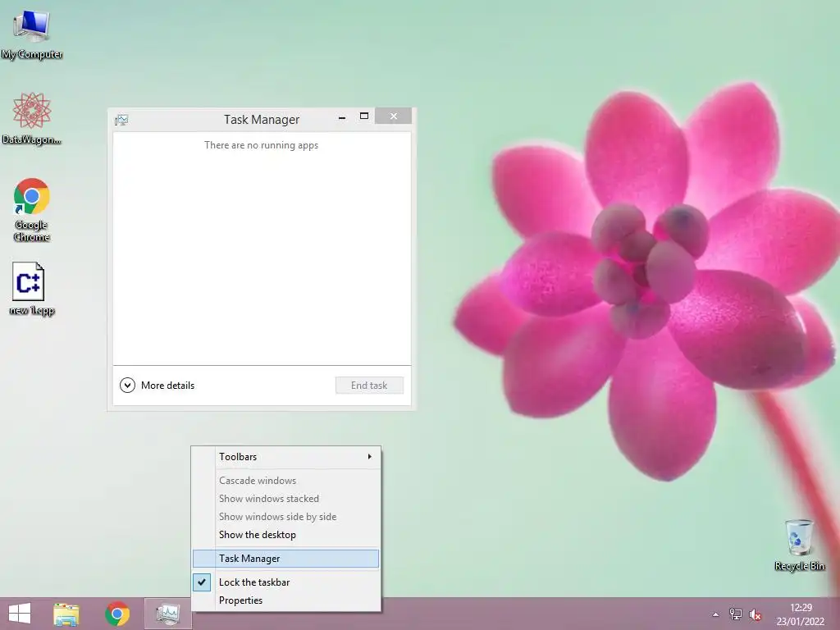Open the network status tray icon
Screen dimensions: 840x630
pyautogui.click(x=736, y=614)
